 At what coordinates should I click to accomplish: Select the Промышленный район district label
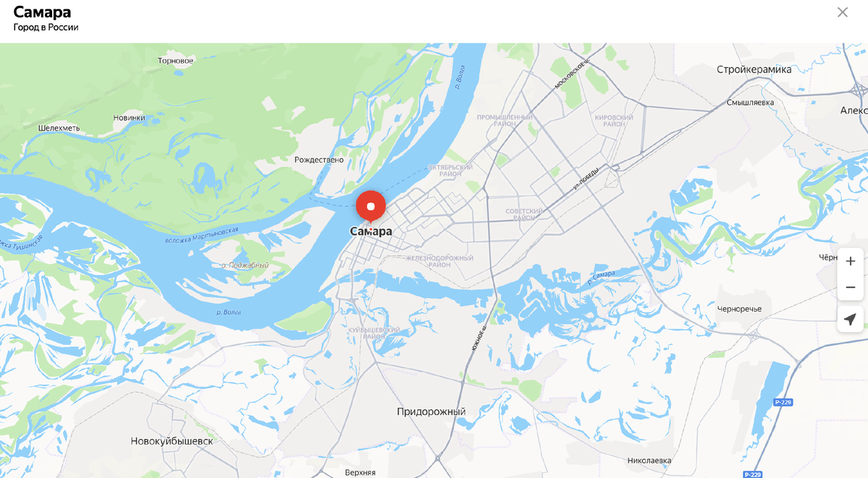[505, 120]
